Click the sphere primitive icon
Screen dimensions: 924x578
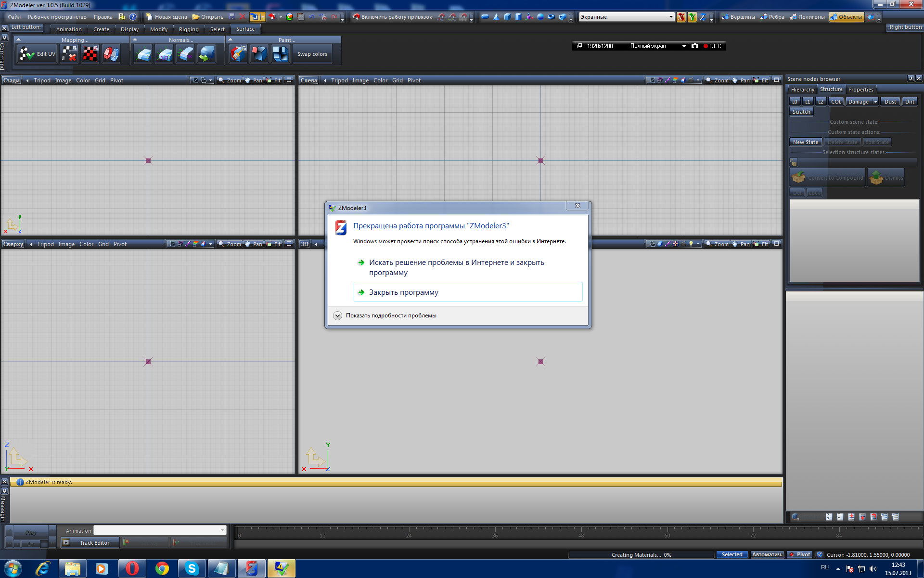point(540,17)
